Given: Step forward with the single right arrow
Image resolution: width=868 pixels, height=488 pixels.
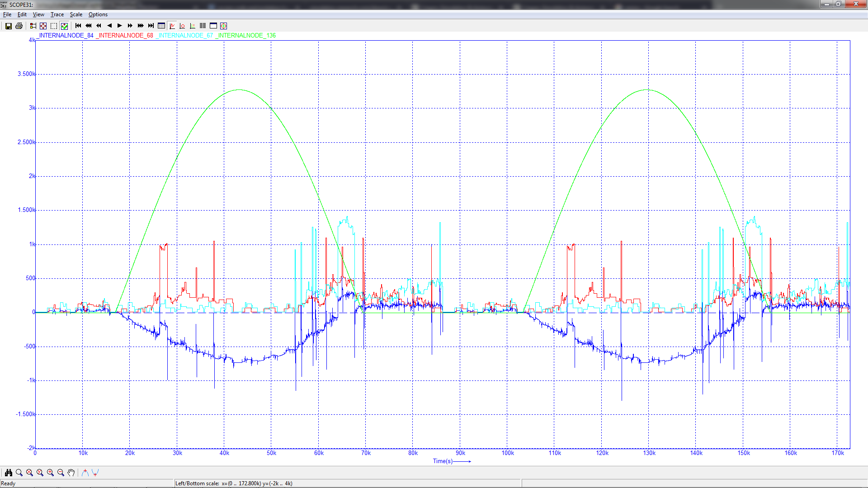Looking at the screenshot, I should point(120,26).
